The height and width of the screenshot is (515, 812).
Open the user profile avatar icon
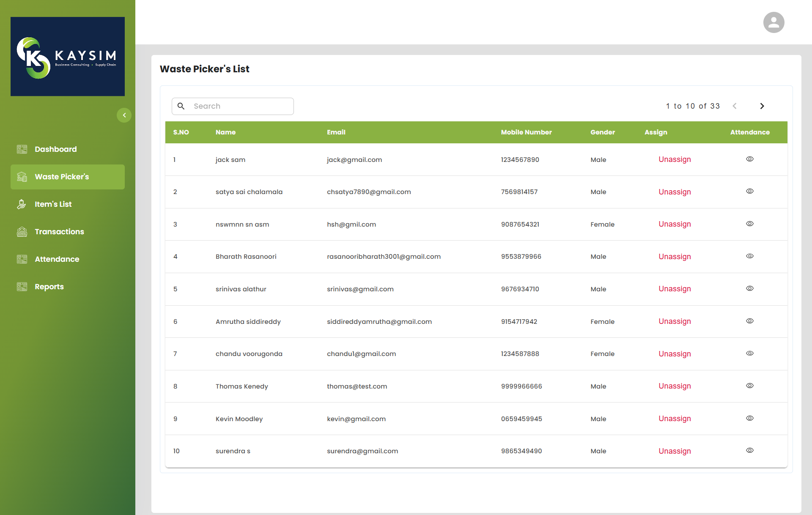click(774, 22)
